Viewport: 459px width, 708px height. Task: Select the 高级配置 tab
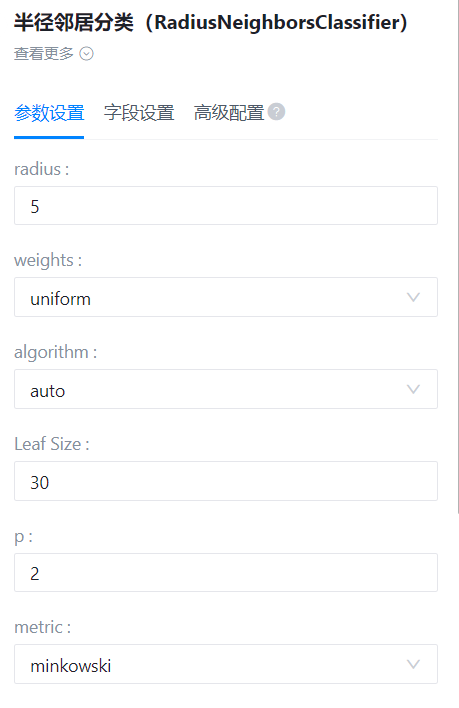click(x=229, y=112)
